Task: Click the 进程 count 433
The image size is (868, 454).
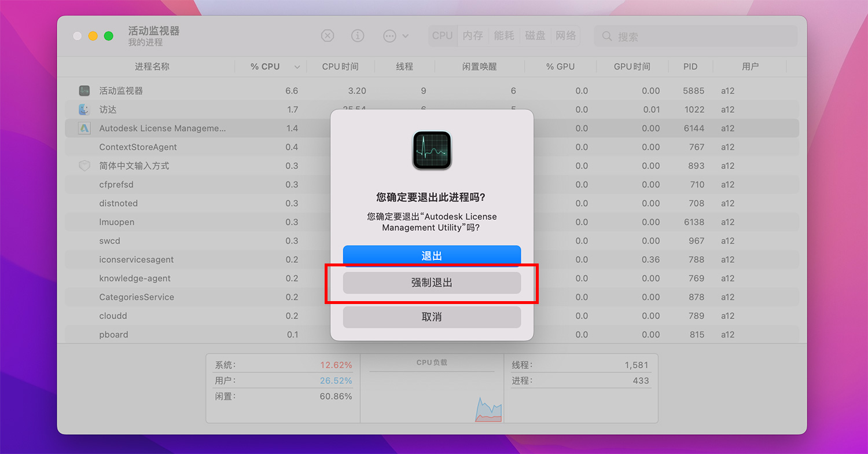Action: [x=641, y=381]
